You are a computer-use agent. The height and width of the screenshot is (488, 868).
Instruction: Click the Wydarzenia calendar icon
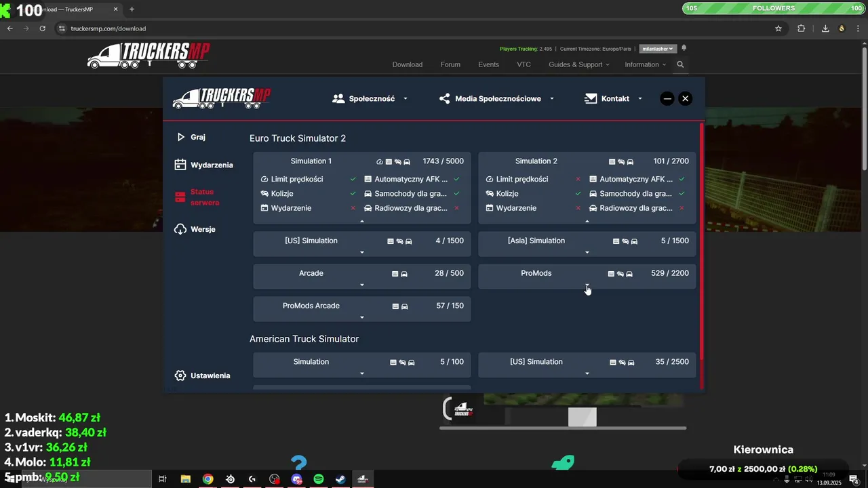[180, 165]
